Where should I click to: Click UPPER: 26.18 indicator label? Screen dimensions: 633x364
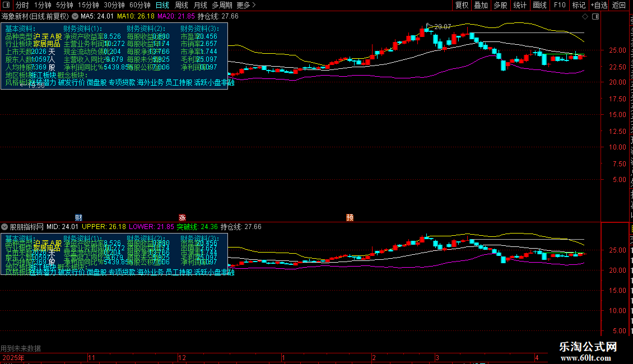pos(104,227)
